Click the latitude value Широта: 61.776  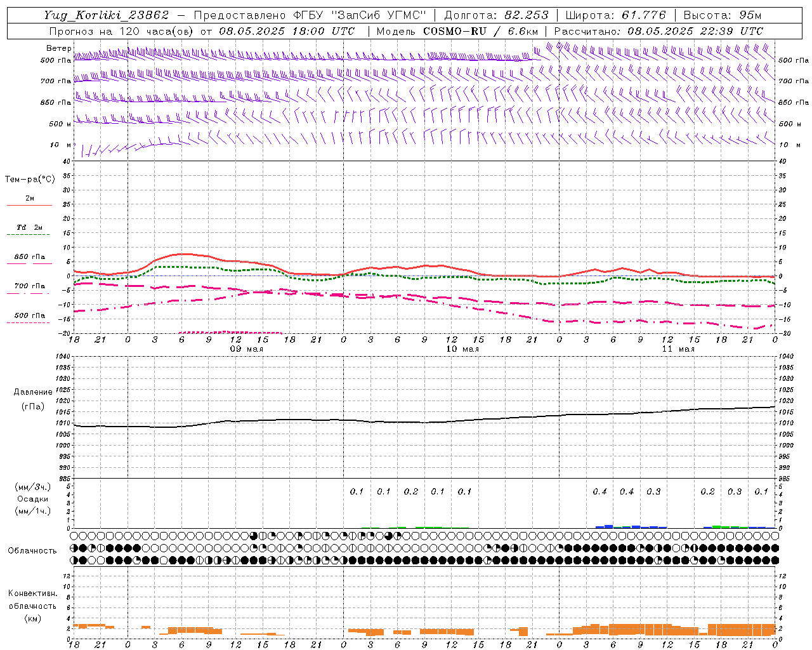click(616, 15)
